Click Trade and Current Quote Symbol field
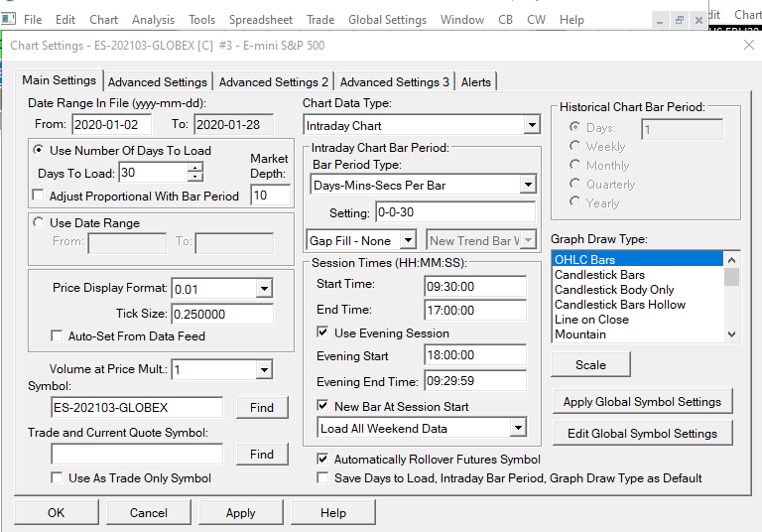 (137, 455)
